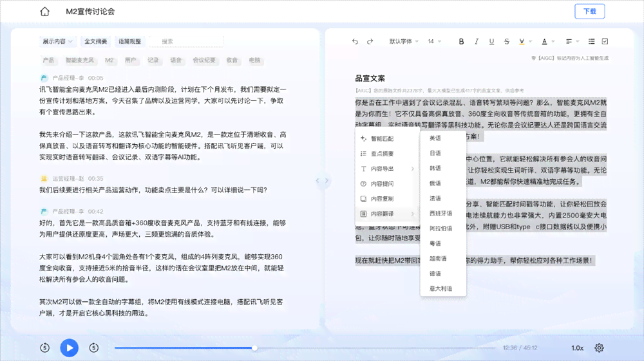Apply text highlight color

point(522,41)
